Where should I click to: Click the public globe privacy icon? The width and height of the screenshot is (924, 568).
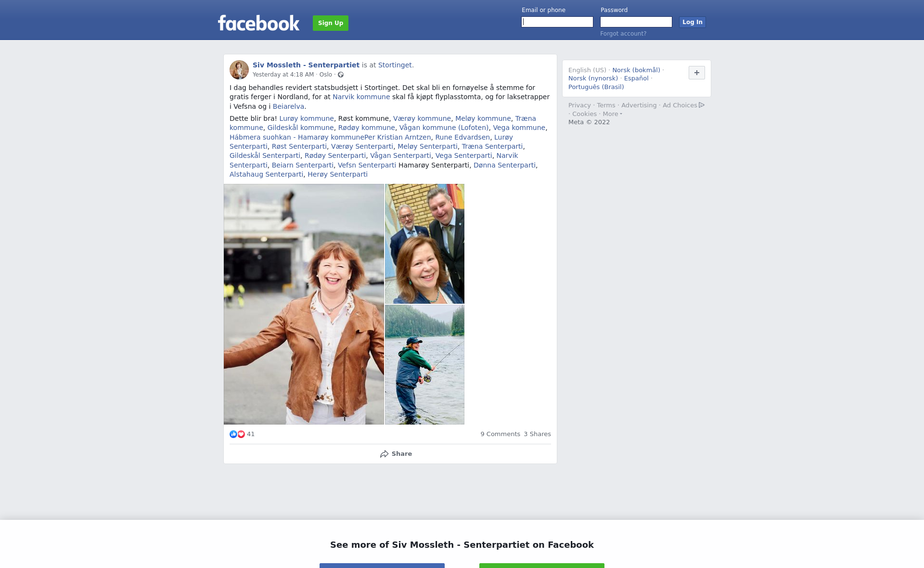tap(341, 75)
